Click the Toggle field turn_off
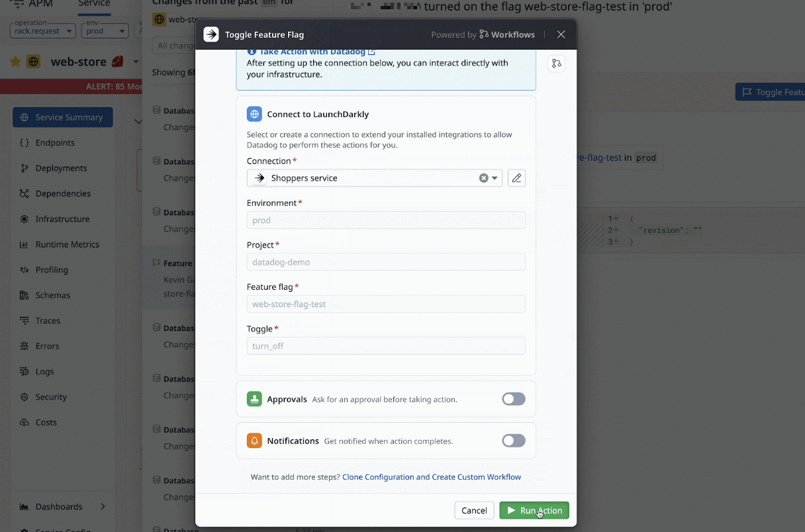The image size is (805, 532). click(x=386, y=346)
